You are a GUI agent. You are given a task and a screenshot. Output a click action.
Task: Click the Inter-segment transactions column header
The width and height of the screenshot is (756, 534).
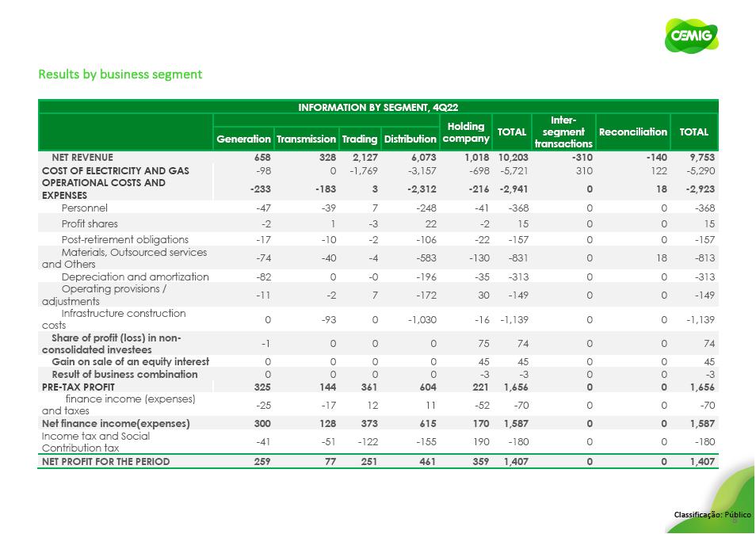pos(563,132)
